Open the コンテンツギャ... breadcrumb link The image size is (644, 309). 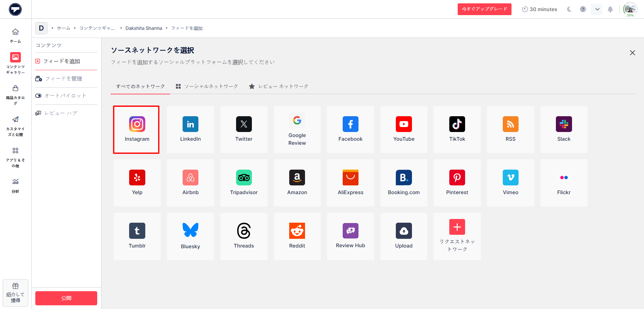(x=97, y=28)
